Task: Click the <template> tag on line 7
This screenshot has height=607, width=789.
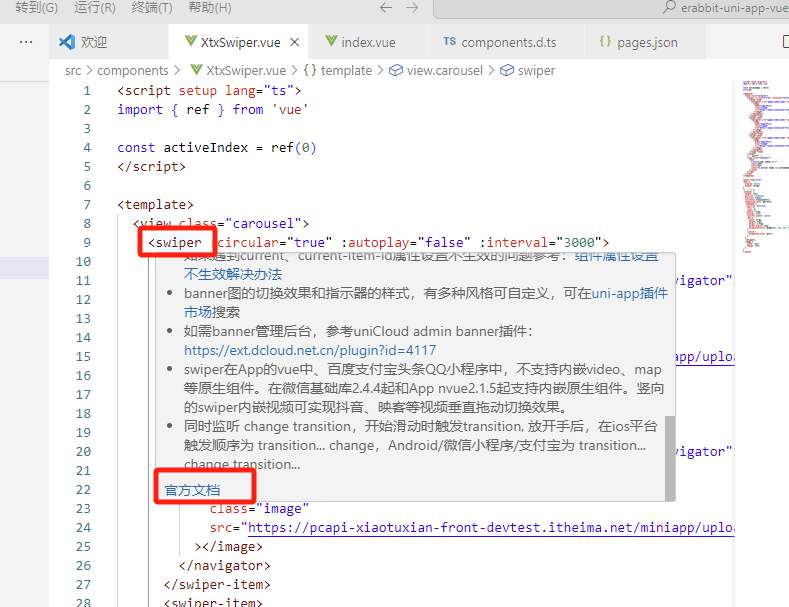Action: (x=155, y=205)
